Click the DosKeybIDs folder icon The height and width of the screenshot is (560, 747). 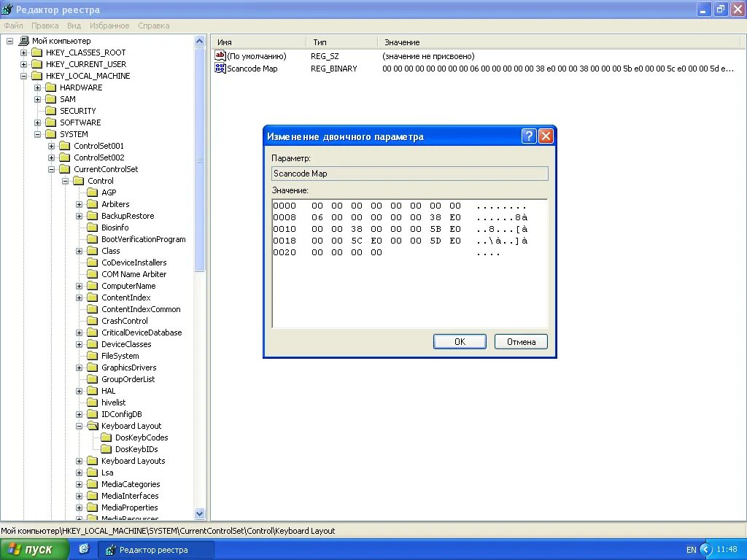(107, 449)
